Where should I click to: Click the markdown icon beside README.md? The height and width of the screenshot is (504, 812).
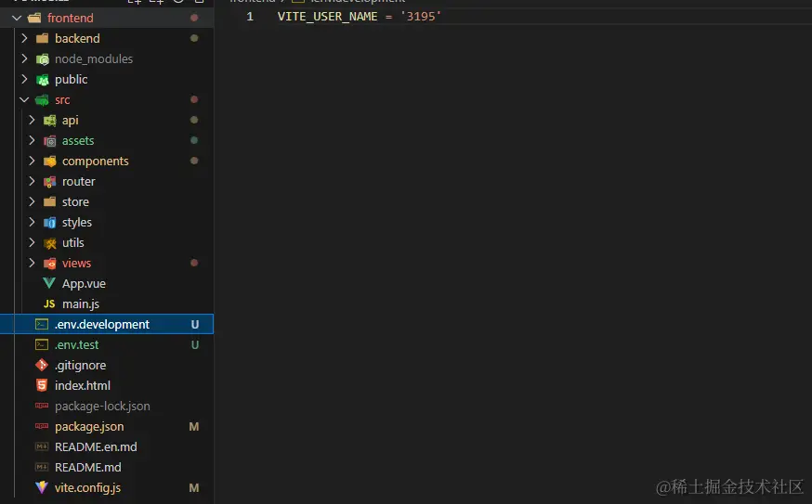click(42, 467)
